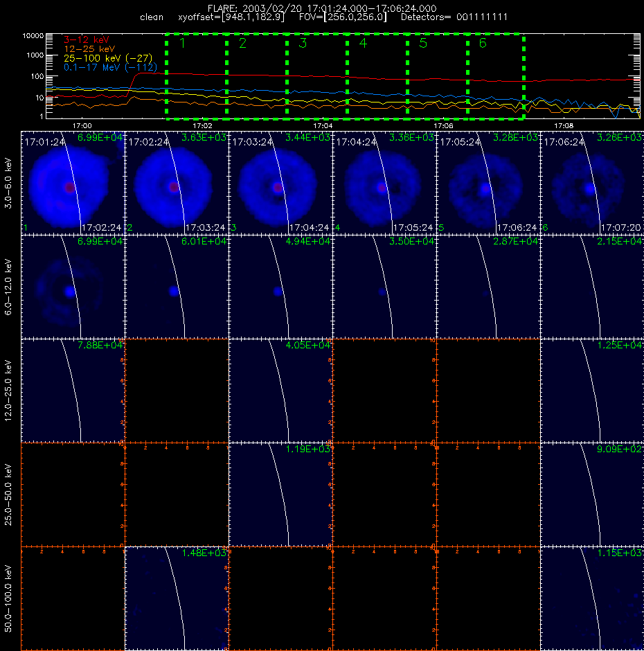Open the 3-6 keV image starting 17:02:24
644x651 pixels.
point(177,183)
